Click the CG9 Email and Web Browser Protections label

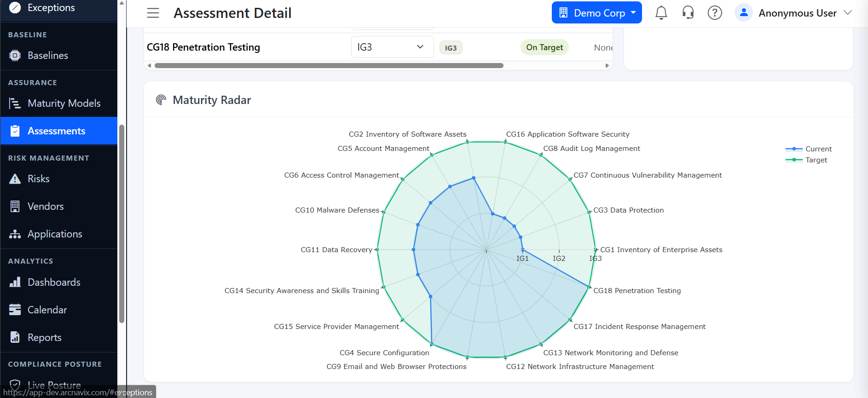pyautogui.click(x=396, y=367)
